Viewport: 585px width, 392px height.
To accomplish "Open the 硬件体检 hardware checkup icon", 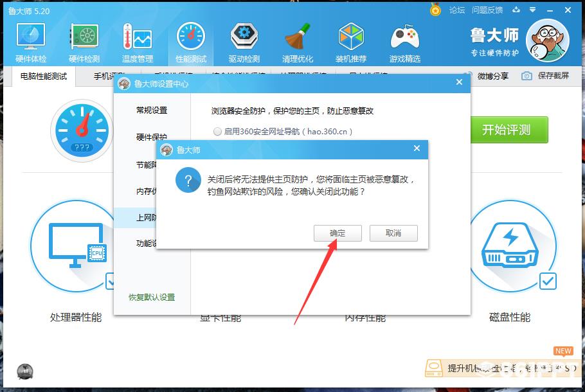I will [31, 42].
